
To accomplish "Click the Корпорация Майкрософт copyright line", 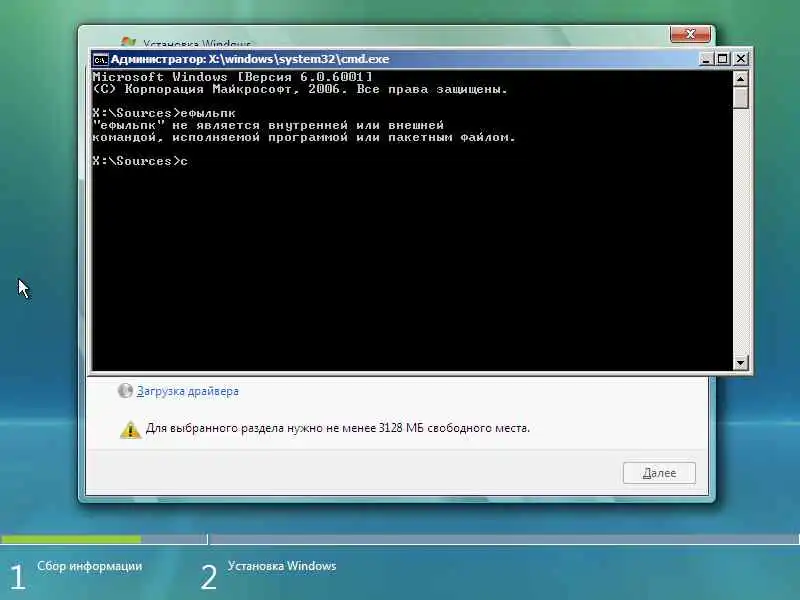I will pos(300,89).
